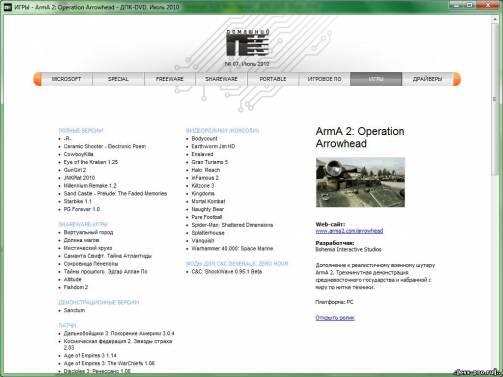Select Sand Castle - Prelude: The Faded Memories
This screenshot has width=503, height=377.
click(x=115, y=193)
